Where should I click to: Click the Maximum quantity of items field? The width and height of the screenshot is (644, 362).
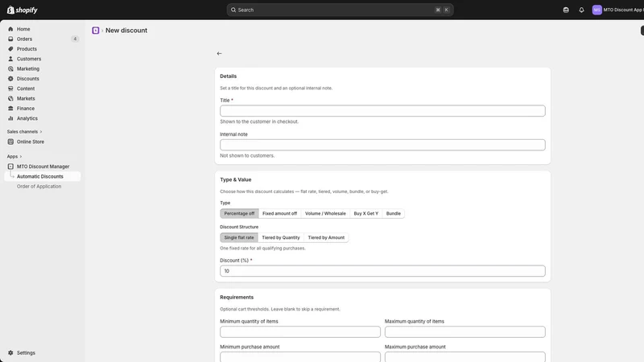pos(465,331)
